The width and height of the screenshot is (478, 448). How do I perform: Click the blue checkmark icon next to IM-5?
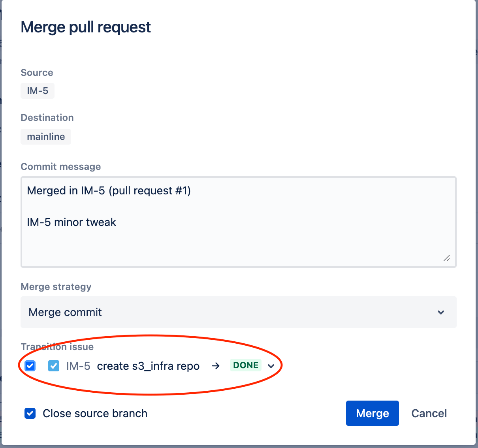pyautogui.click(x=53, y=366)
